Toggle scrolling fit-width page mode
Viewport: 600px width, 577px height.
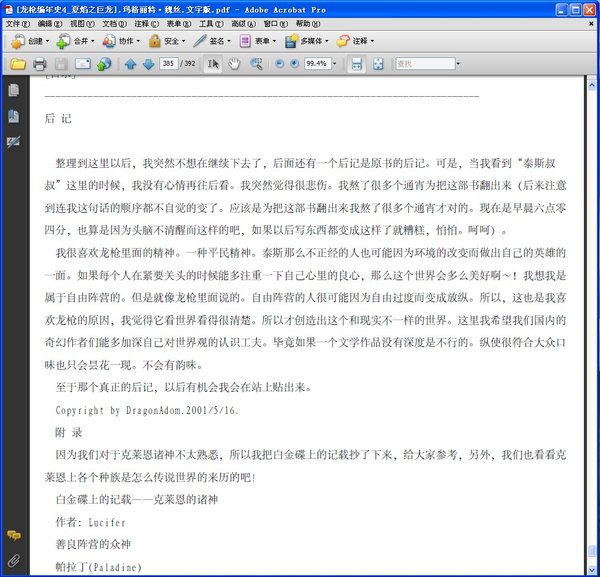coord(357,64)
